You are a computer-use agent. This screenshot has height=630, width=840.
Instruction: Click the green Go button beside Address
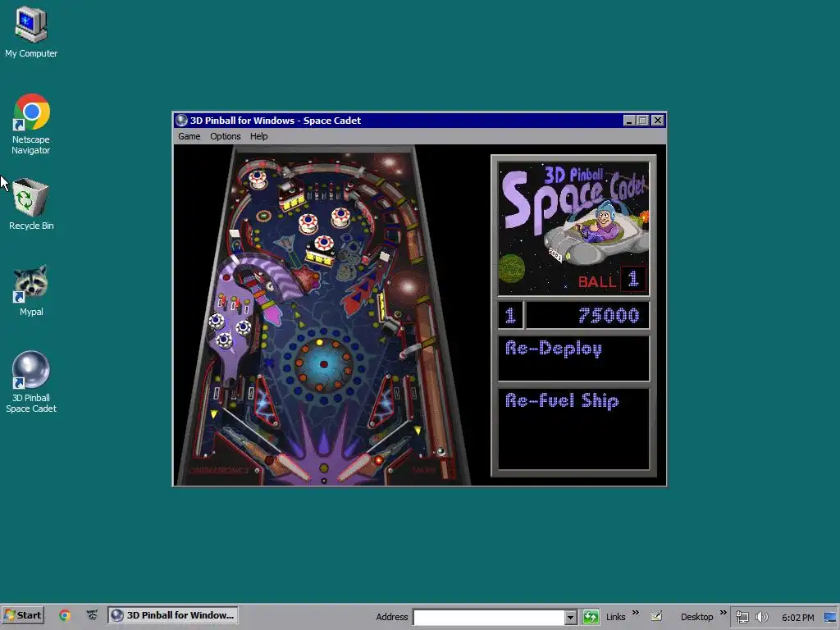pyautogui.click(x=591, y=617)
